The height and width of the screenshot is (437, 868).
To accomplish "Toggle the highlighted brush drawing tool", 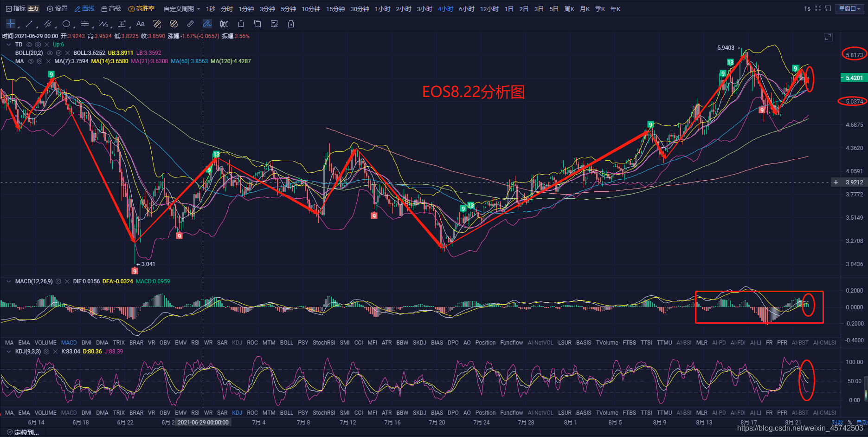I will coord(207,24).
